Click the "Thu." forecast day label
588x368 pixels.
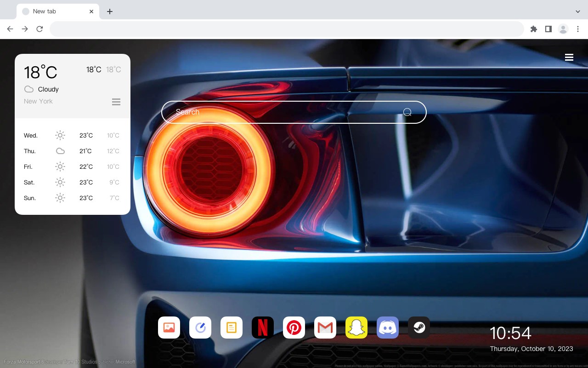[30, 151]
